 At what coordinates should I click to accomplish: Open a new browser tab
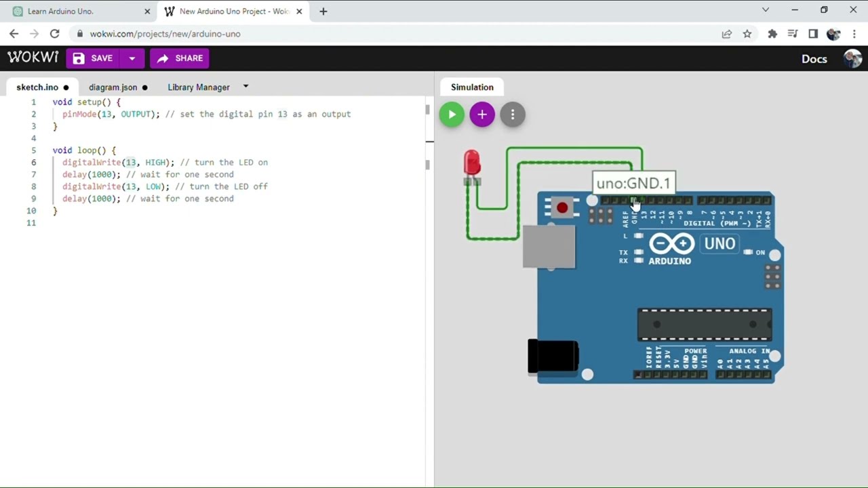tap(323, 12)
